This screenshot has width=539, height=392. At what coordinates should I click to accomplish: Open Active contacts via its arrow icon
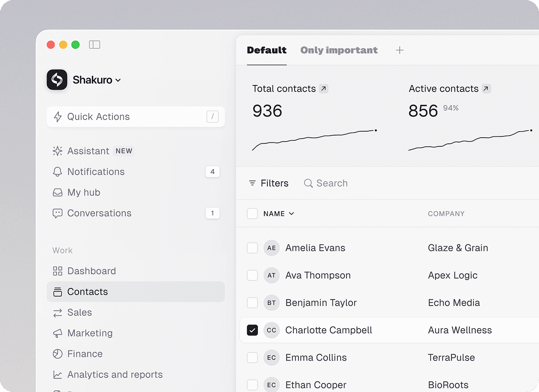pyautogui.click(x=486, y=89)
